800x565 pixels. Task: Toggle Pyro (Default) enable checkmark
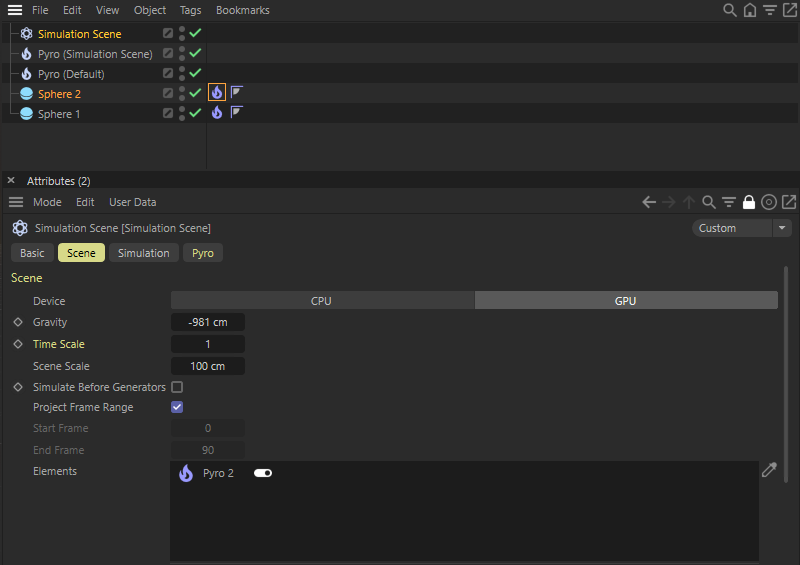pyautogui.click(x=195, y=73)
